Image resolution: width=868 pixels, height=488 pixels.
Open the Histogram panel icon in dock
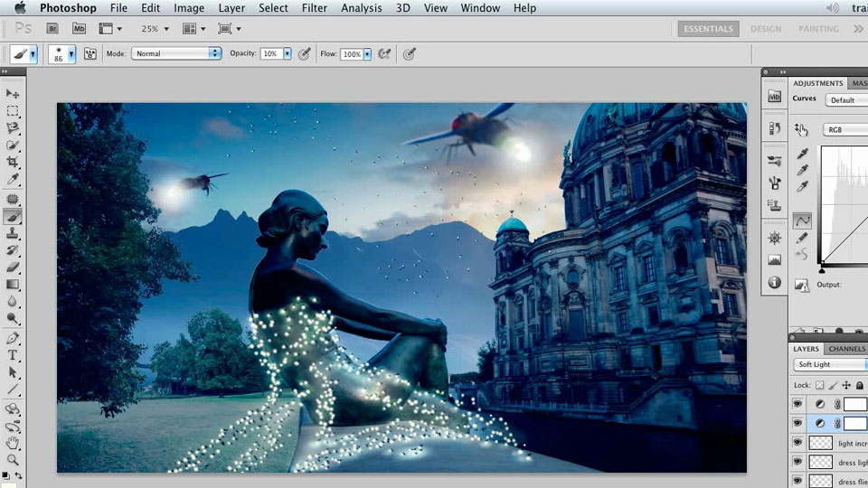point(775,259)
